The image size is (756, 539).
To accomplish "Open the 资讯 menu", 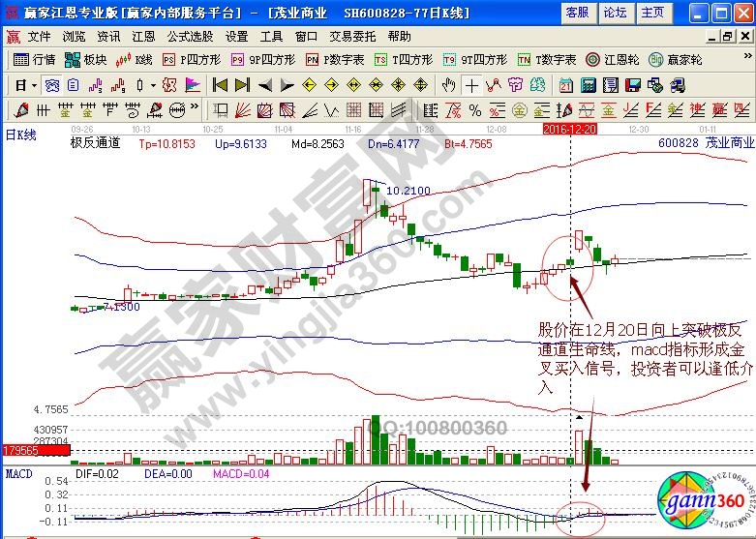I will [108, 36].
